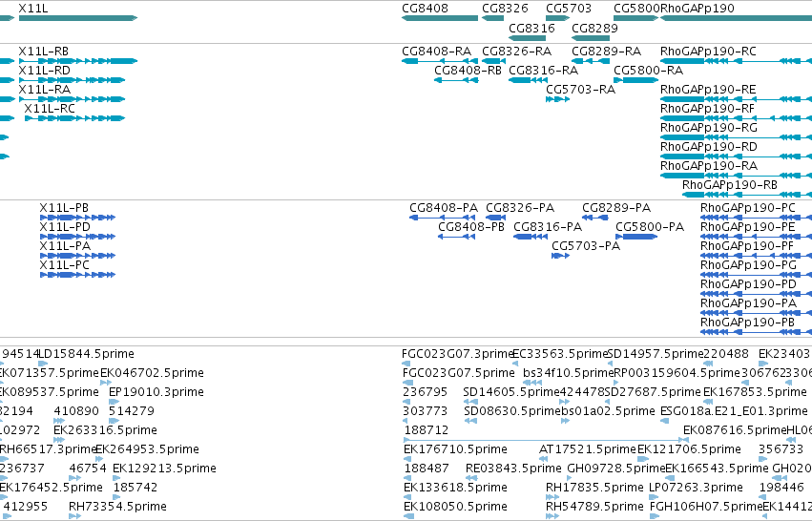Select protein X11L-PB
The height and width of the screenshot is (521, 812).
coord(77,218)
